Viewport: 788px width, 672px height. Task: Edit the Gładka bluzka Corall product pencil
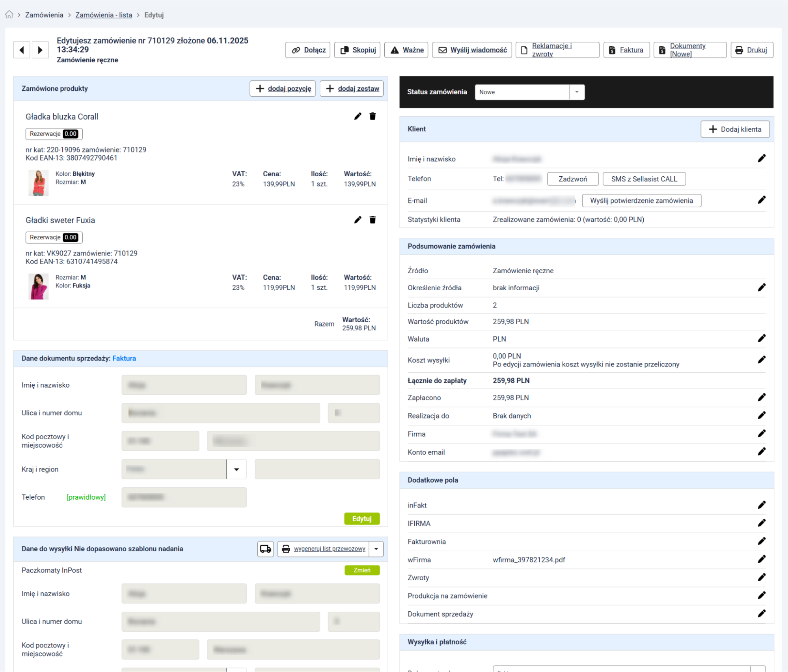click(358, 116)
